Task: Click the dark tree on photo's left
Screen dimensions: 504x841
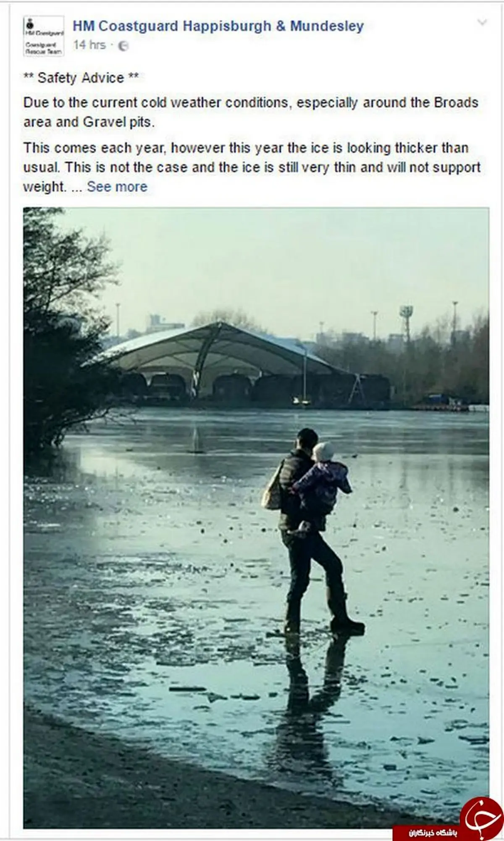Action: click(55, 336)
